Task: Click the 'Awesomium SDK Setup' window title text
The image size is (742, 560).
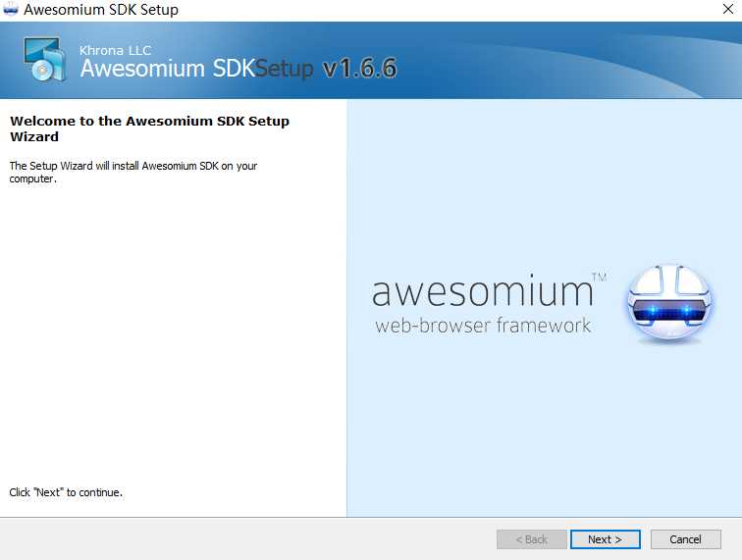Action: (x=101, y=10)
